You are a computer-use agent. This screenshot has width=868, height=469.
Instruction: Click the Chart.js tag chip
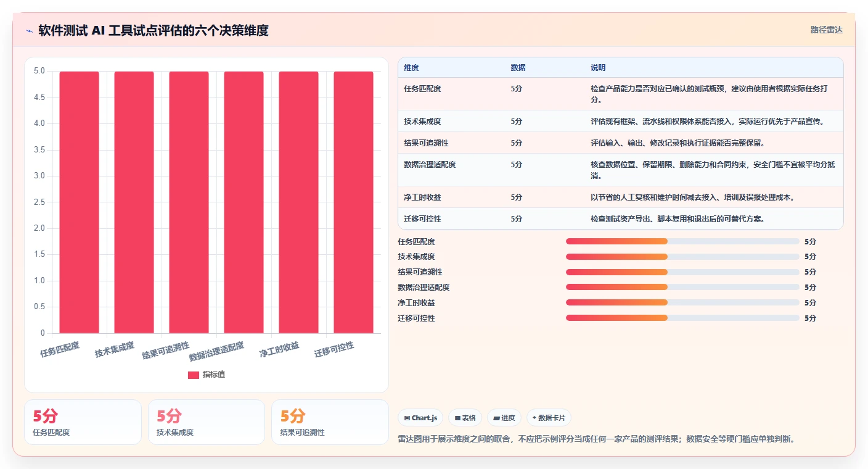pyautogui.click(x=420, y=418)
